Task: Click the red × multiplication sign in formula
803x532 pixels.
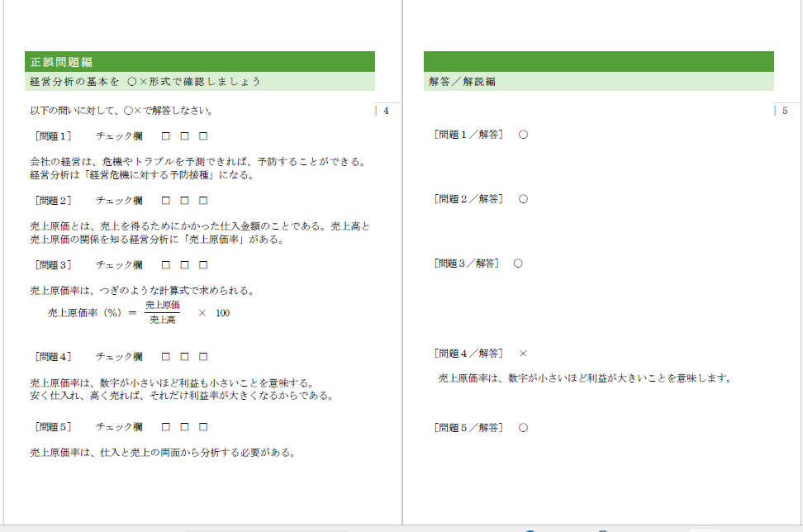Action: point(202,313)
